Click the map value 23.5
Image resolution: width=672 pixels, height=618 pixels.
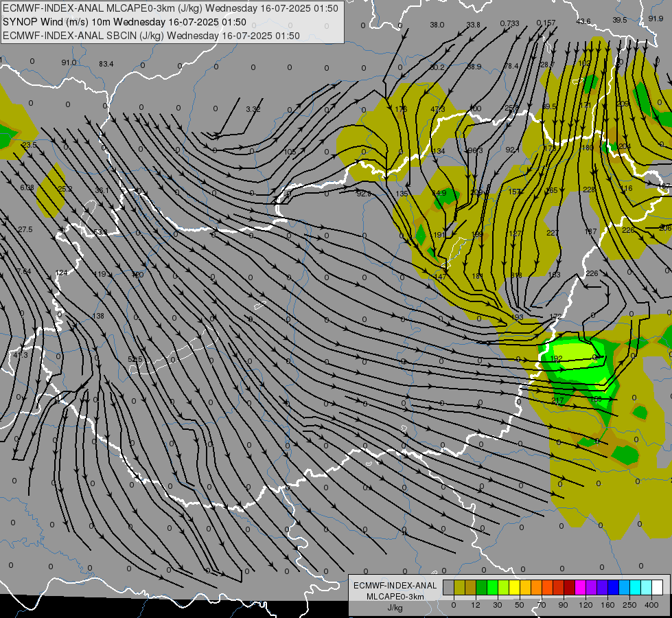coord(29,145)
